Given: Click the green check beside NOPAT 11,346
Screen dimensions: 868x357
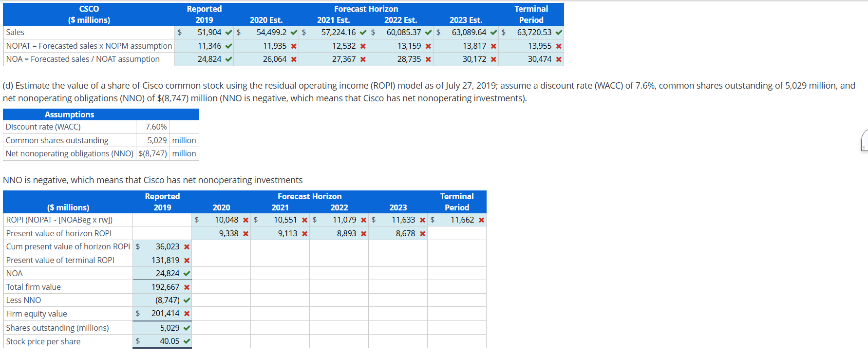Looking at the screenshot, I should pos(229,46).
